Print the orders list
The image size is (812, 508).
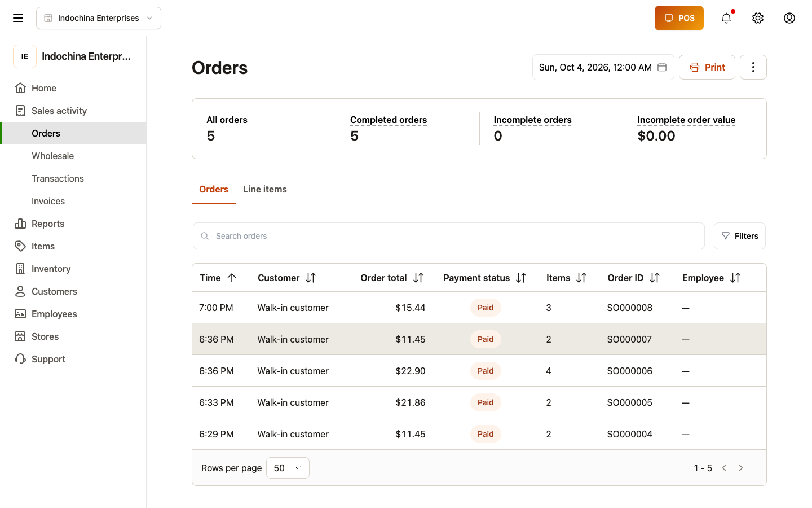pos(707,67)
